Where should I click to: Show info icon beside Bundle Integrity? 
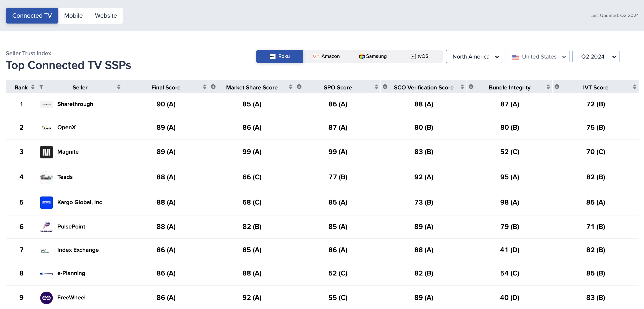(x=471, y=87)
